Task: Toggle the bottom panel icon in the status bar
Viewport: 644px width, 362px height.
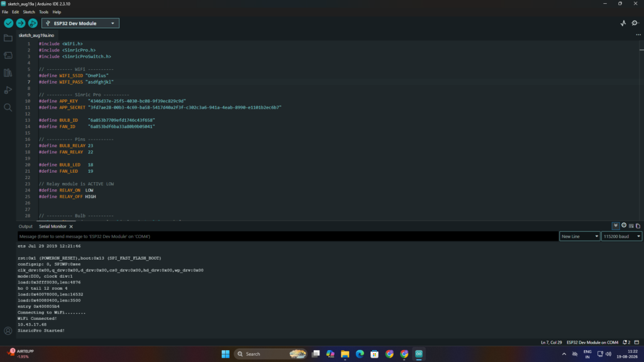Action: [x=636, y=343]
